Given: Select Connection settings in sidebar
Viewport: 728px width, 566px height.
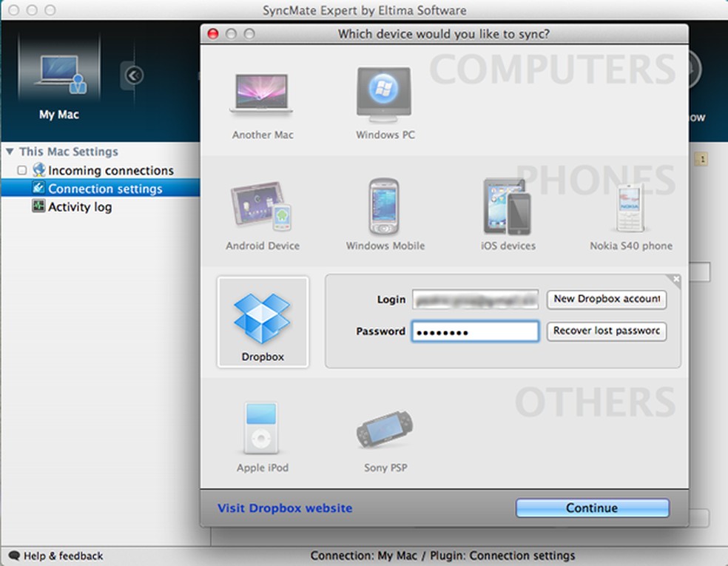Looking at the screenshot, I should pyautogui.click(x=101, y=189).
